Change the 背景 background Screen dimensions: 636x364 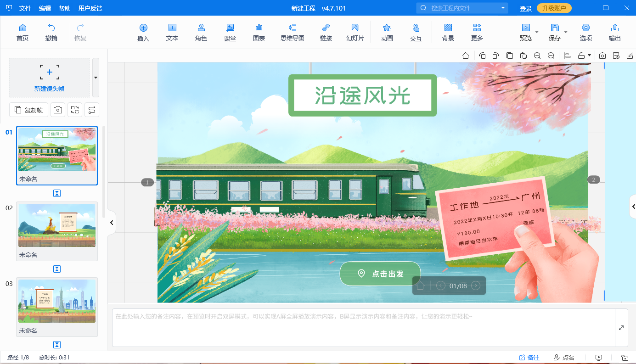coord(448,33)
